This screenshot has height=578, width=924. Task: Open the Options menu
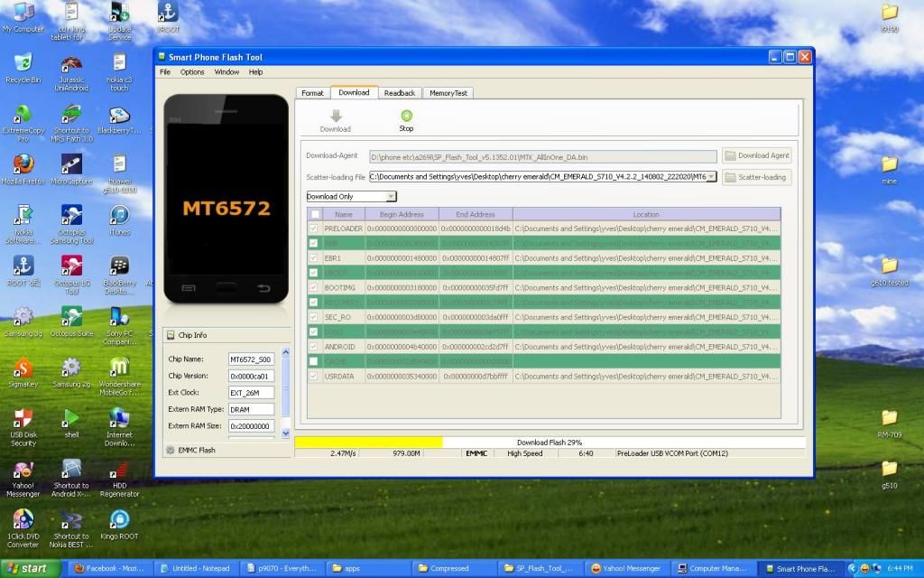(192, 72)
